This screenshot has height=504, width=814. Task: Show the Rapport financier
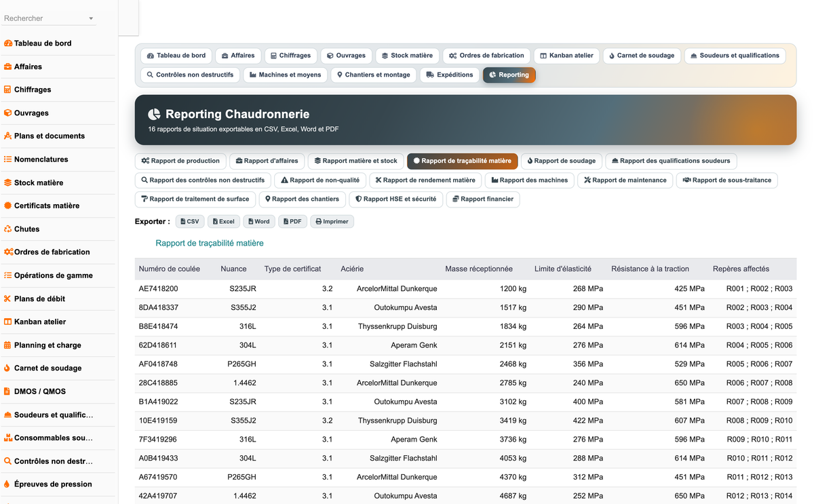[483, 199]
